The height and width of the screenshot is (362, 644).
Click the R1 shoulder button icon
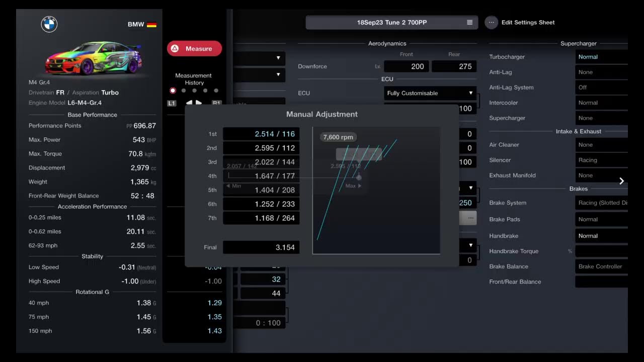tap(216, 103)
